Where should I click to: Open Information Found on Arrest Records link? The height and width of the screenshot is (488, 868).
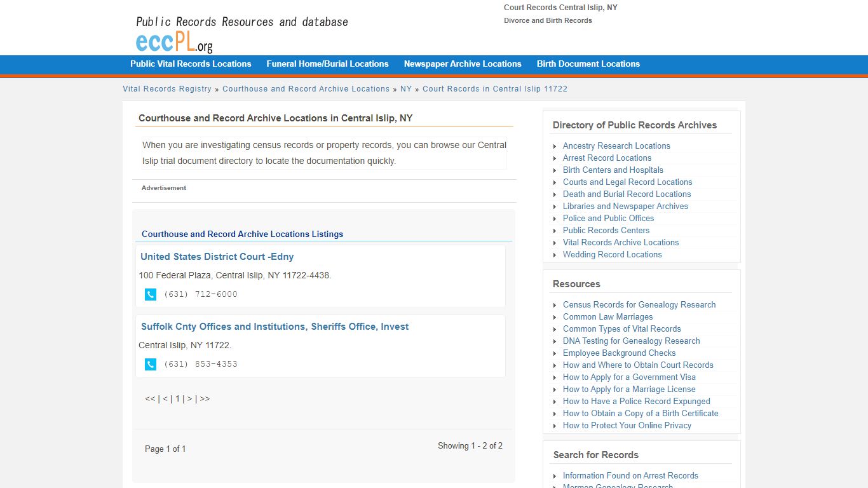coord(630,475)
